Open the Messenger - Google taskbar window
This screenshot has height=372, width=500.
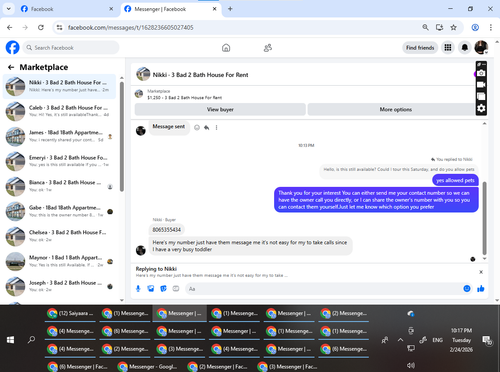coord(147,367)
